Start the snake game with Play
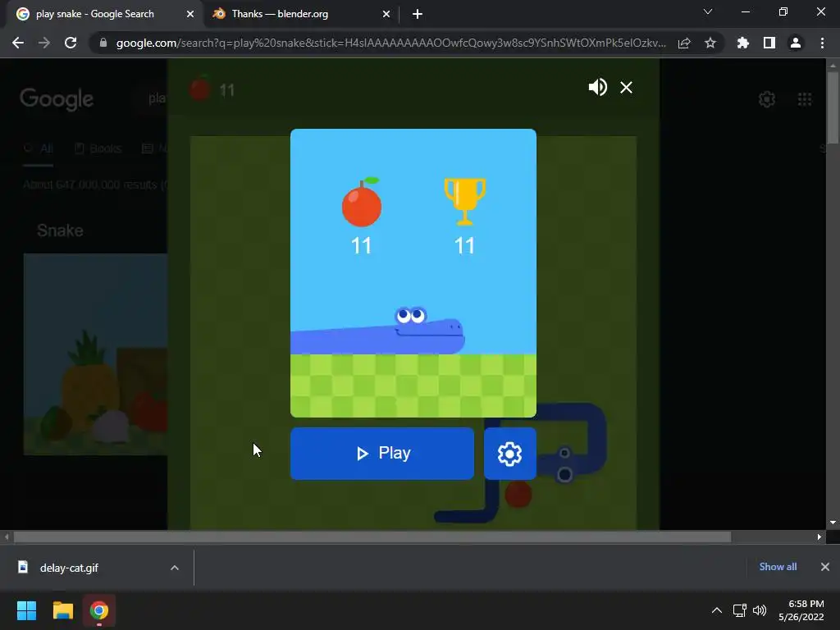840x630 pixels. pos(382,453)
